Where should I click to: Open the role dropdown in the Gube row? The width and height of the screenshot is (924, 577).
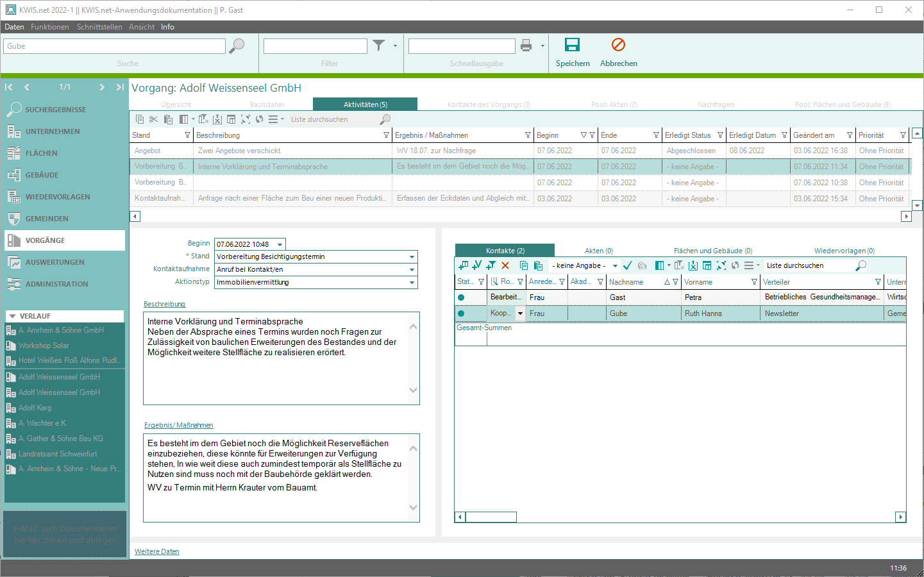click(x=520, y=314)
